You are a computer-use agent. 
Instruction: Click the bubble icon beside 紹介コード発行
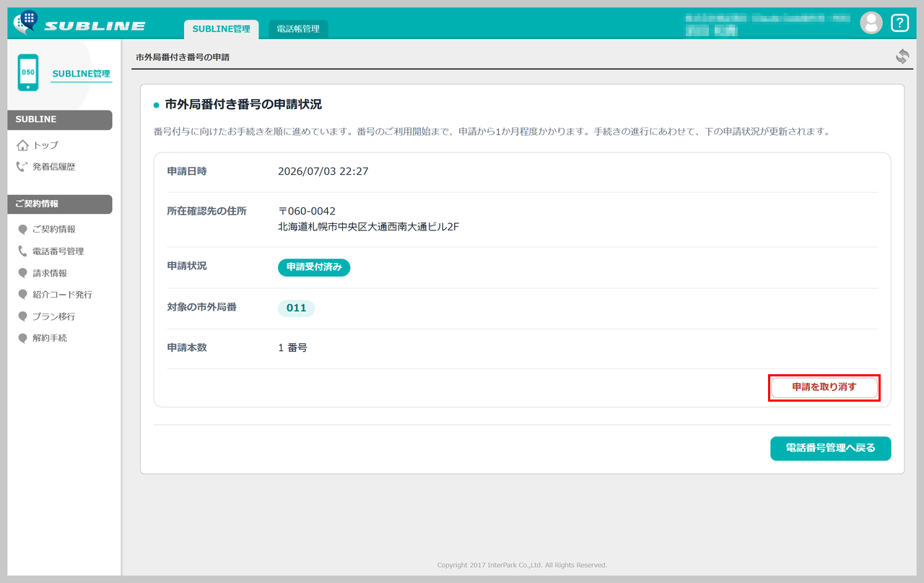23,295
